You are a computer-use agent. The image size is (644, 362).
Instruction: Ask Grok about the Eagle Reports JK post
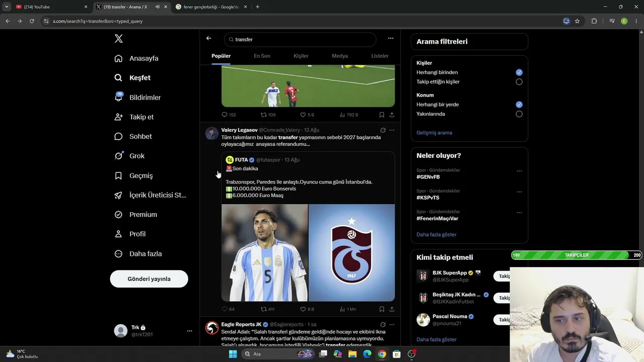coord(383,325)
